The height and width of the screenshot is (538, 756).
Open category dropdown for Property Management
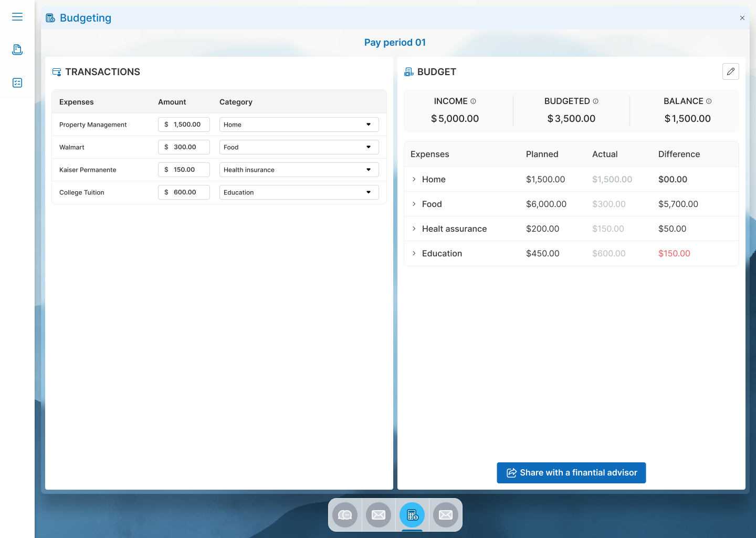(x=299, y=125)
